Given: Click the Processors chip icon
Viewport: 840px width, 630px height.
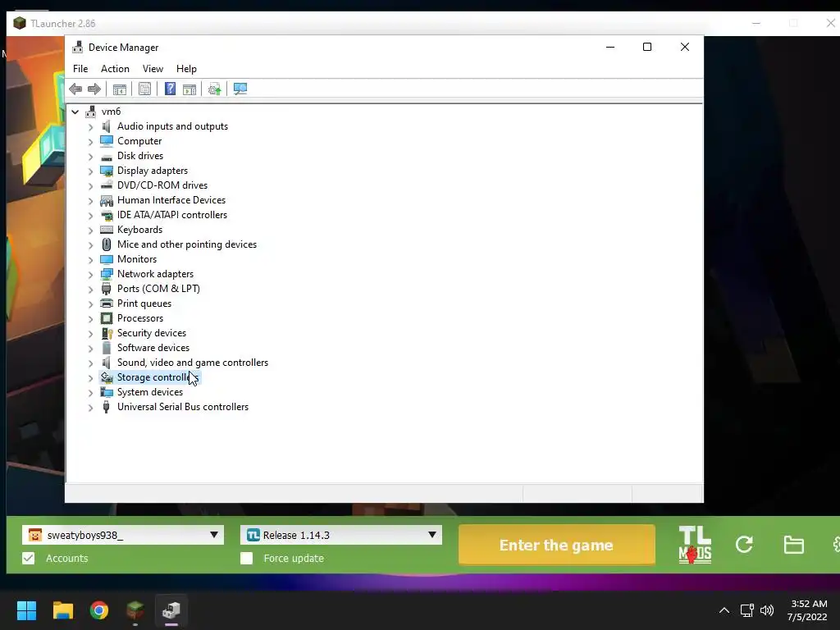Looking at the screenshot, I should (107, 318).
